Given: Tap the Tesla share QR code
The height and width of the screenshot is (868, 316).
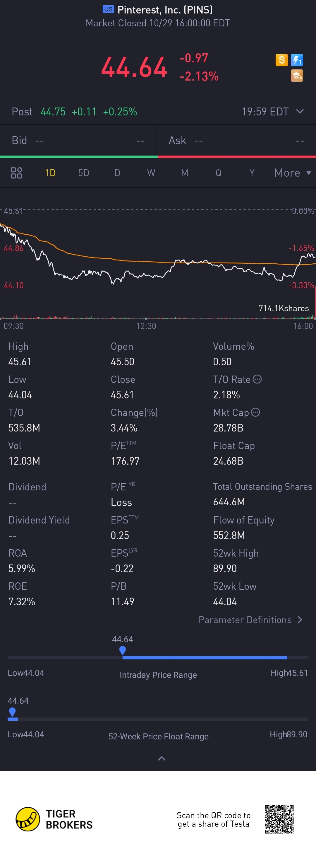Looking at the screenshot, I should 279,819.
